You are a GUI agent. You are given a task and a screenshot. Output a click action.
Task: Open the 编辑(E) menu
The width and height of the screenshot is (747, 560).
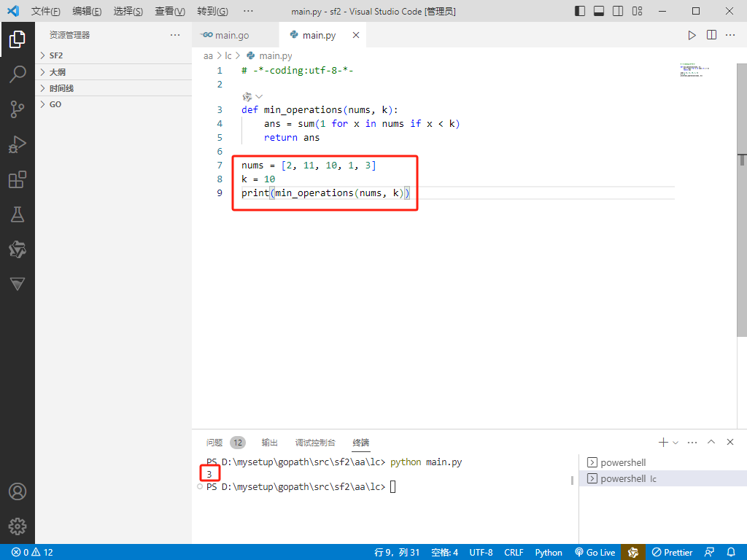coord(87,11)
